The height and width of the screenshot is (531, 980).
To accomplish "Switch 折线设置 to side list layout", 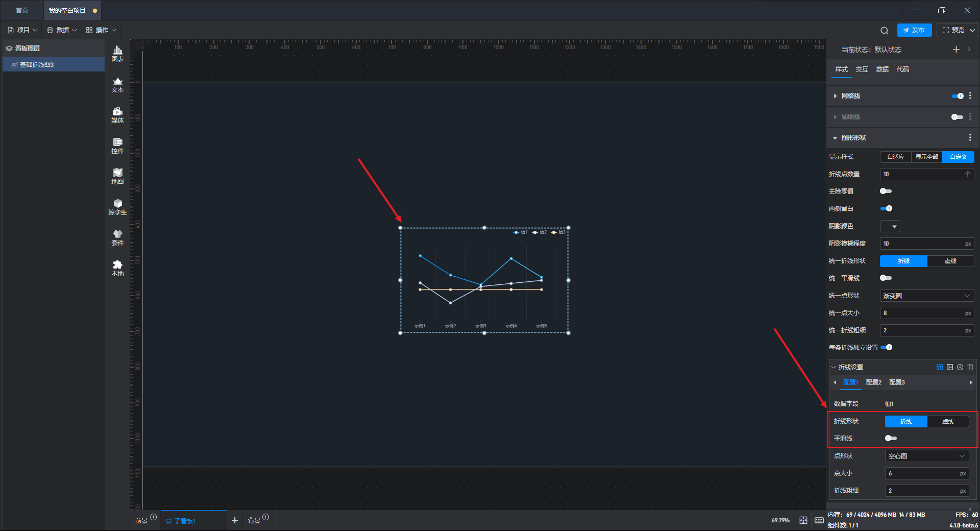I will (950, 367).
